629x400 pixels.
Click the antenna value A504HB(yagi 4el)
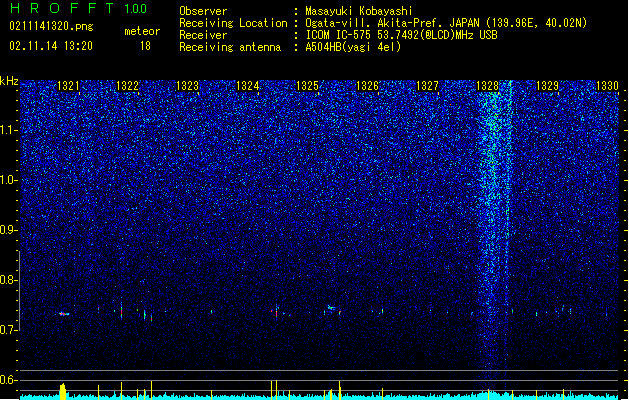[353, 47]
